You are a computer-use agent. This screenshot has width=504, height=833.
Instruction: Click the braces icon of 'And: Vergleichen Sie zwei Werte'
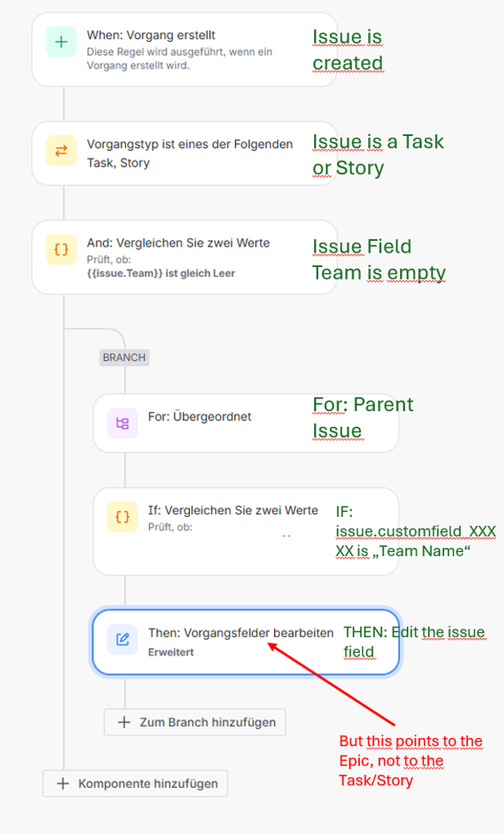click(x=61, y=249)
